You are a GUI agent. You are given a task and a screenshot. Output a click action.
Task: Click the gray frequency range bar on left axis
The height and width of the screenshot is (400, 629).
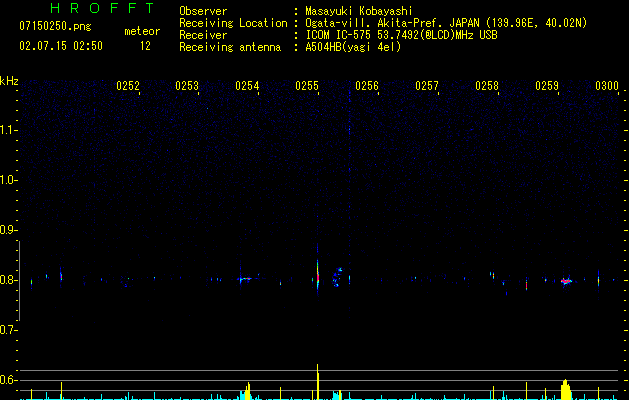(x=19, y=281)
